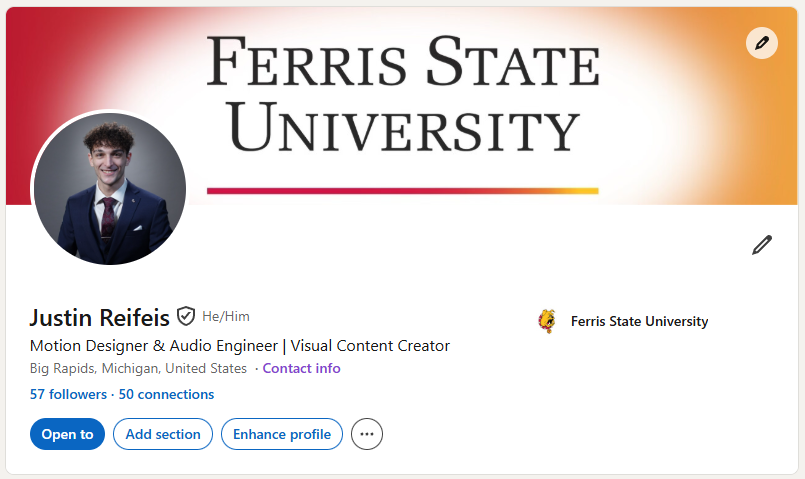Click the verification shield badge beside name
Viewport: 805px width, 479px height.
click(x=186, y=317)
